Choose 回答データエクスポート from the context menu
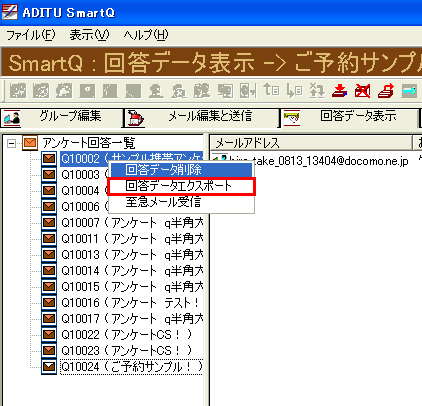422x406 pixels. (181, 186)
